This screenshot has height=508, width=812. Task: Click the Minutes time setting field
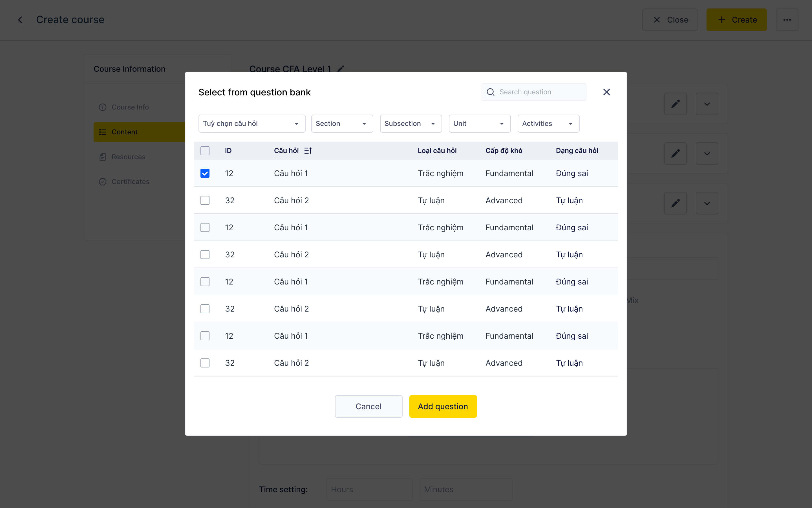tap(466, 490)
